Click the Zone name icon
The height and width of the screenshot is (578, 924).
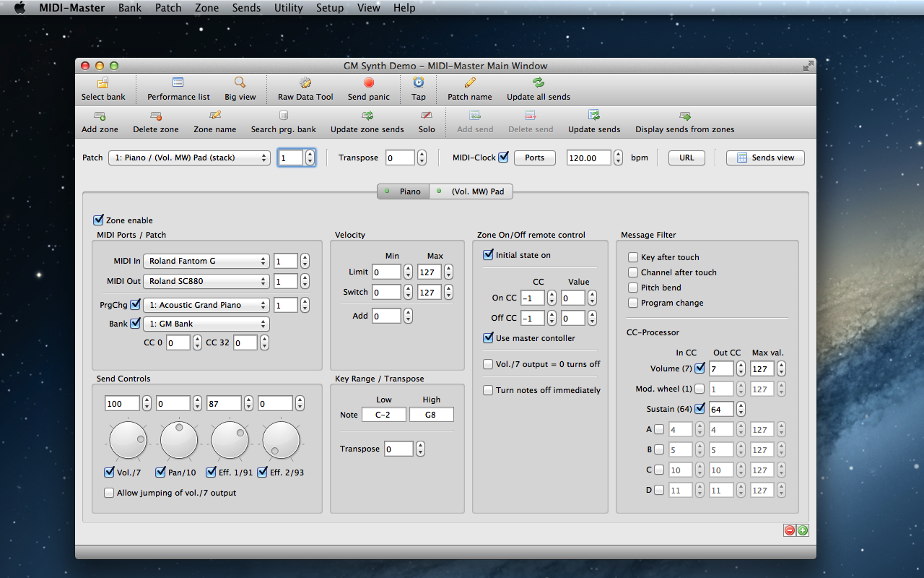click(215, 116)
